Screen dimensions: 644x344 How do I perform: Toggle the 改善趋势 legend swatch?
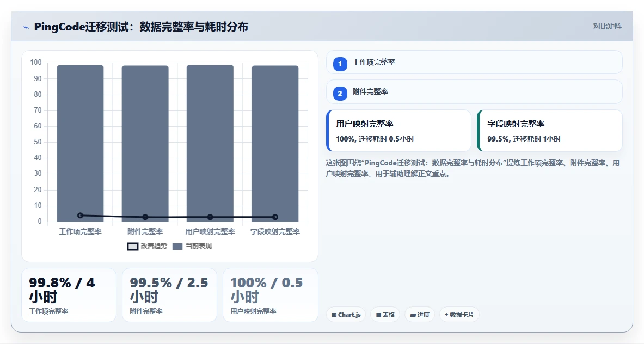pyautogui.click(x=132, y=247)
